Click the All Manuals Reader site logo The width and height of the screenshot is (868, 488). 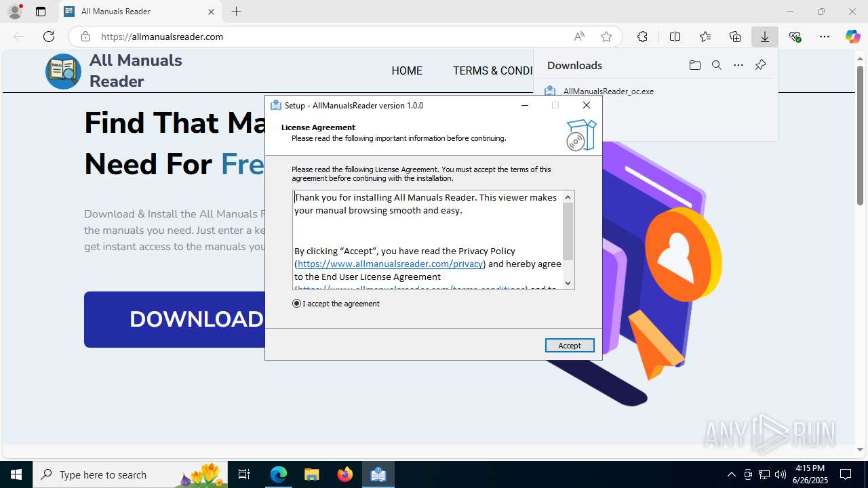pos(63,71)
